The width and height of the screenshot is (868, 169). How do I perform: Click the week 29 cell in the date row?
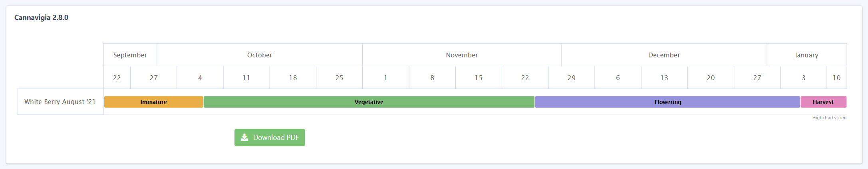click(571, 78)
